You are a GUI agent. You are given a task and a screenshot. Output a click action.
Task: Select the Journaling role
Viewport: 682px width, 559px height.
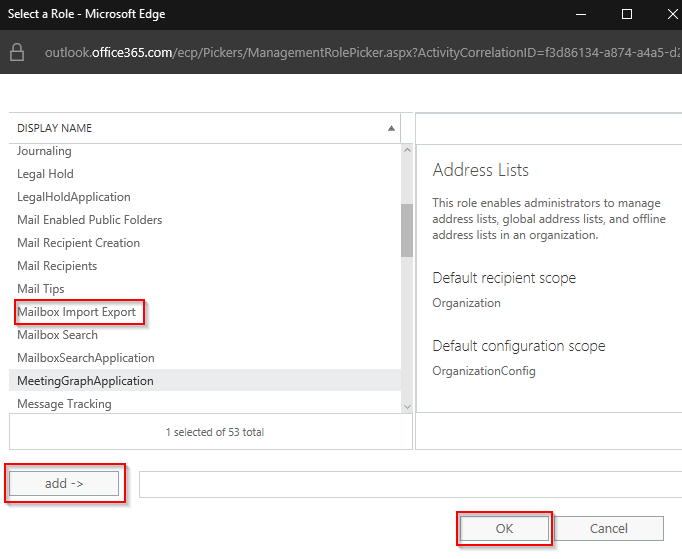point(44,151)
